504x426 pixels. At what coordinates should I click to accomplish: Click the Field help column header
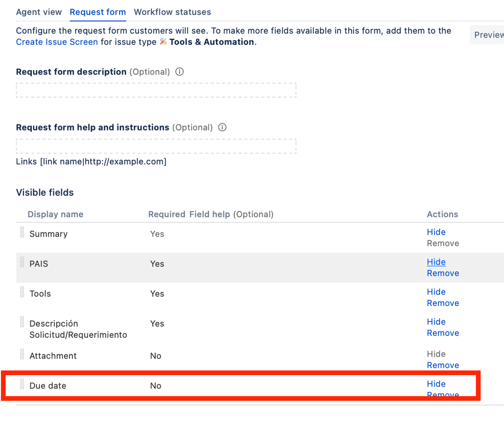(x=231, y=214)
